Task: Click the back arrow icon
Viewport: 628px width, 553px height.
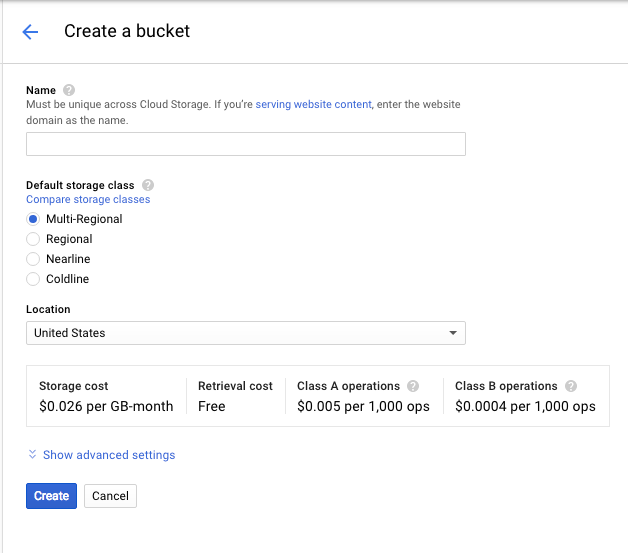Action: (x=30, y=32)
